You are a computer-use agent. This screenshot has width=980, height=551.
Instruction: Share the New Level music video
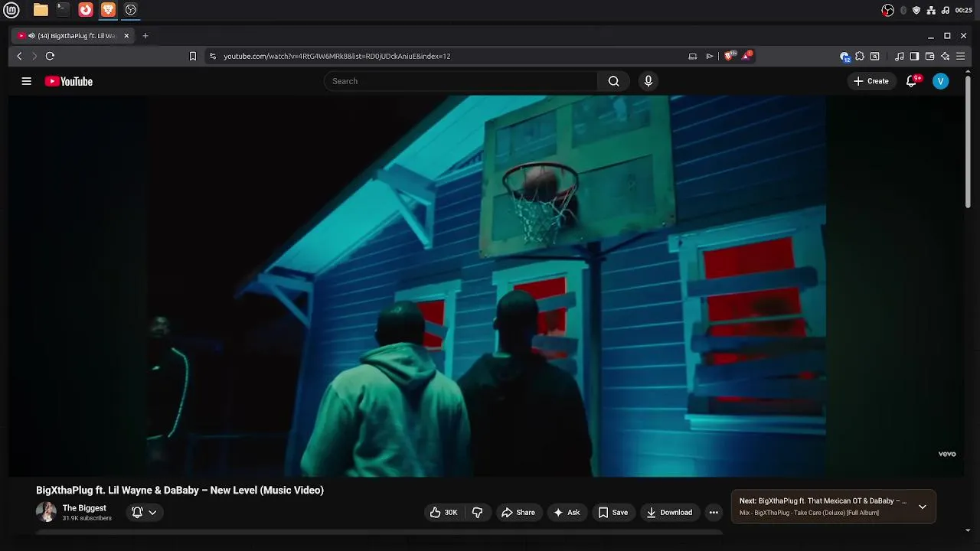(518, 513)
